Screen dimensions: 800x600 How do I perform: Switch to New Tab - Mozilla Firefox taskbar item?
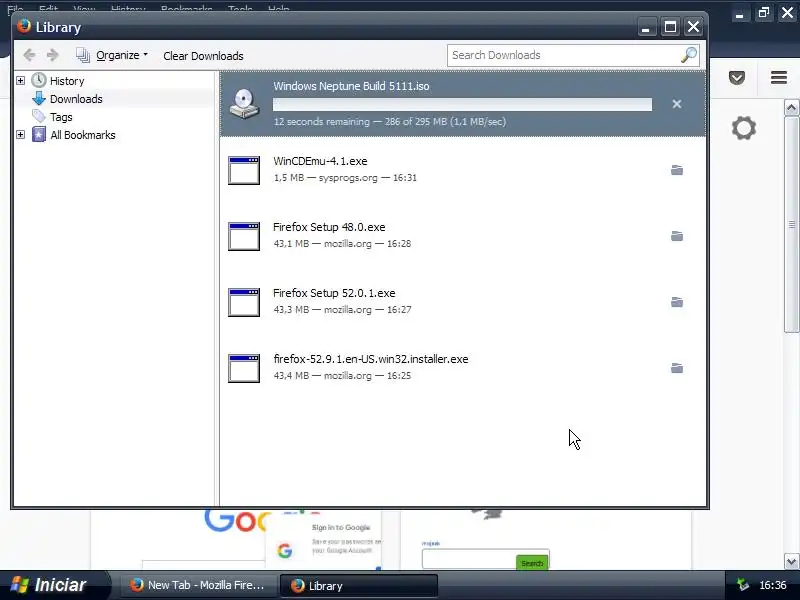(198, 585)
